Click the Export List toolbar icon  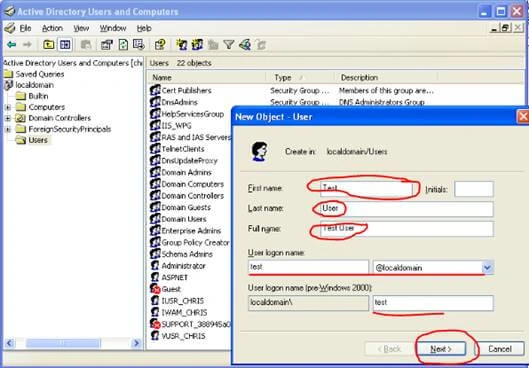click(138, 45)
